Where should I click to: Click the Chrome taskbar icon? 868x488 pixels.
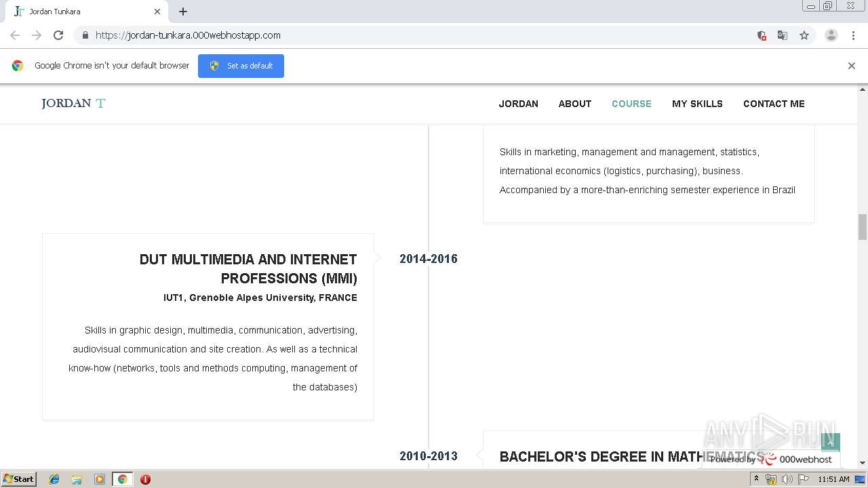(x=122, y=479)
